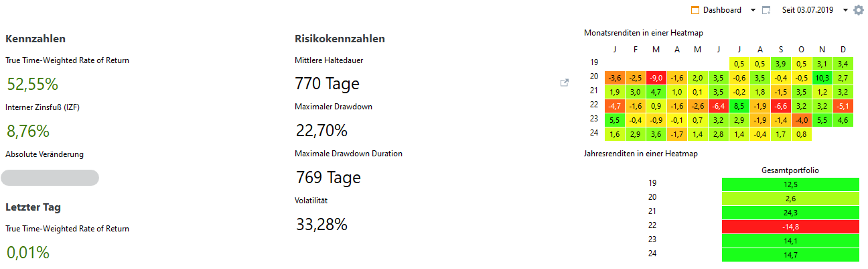Image resolution: width=868 pixels, height=269 pixels.
Task: Expand the Dashboard dropdown arrow
Action: click(x=753, y=10)
